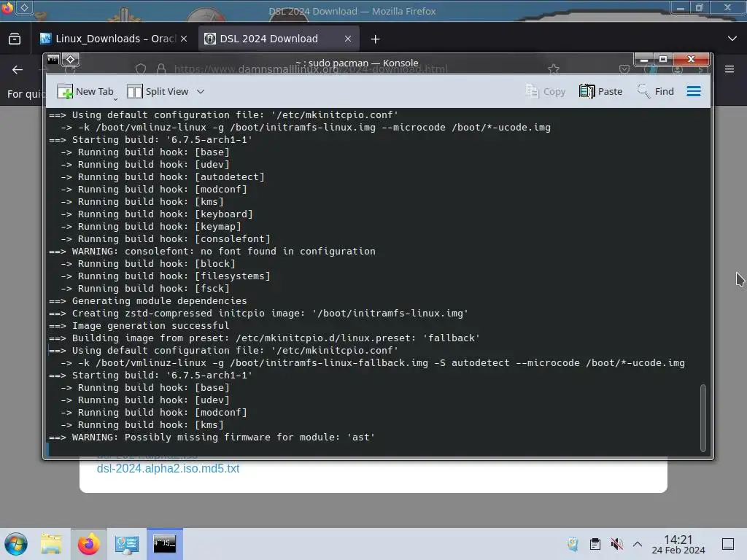The height and width of the screenshot is (560, 747).
Task: Click the notes tray icon
Action: [573, 544]
